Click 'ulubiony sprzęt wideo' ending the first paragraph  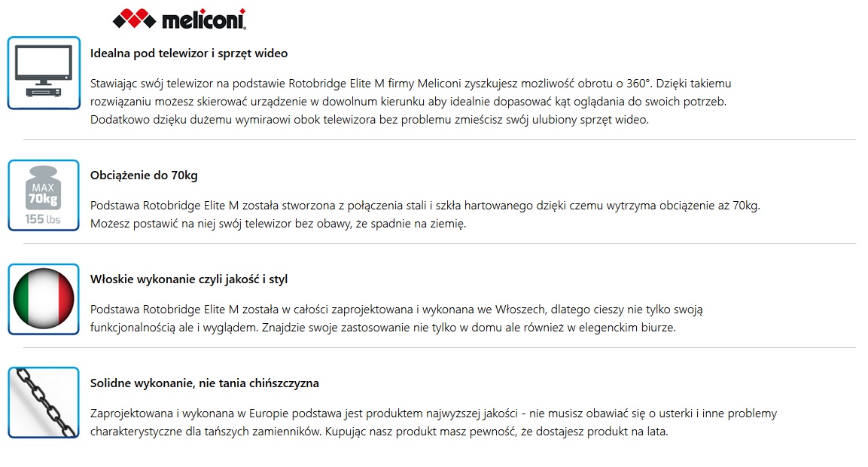pos(592,120)
